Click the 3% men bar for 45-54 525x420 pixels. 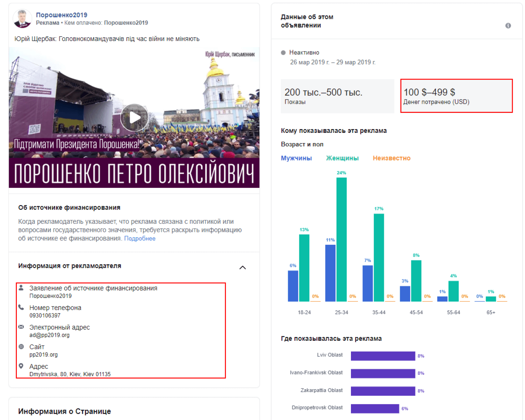[x=405, y=294]
